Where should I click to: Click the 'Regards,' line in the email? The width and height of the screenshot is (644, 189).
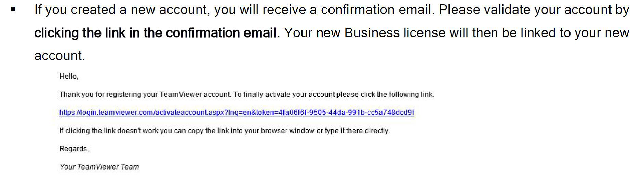tap(74, 149)
